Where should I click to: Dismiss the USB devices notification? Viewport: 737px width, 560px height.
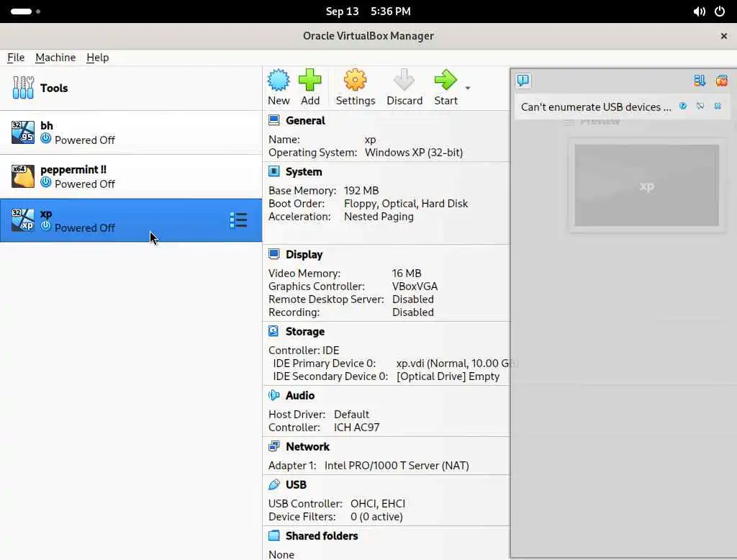(x=718, y=106)
